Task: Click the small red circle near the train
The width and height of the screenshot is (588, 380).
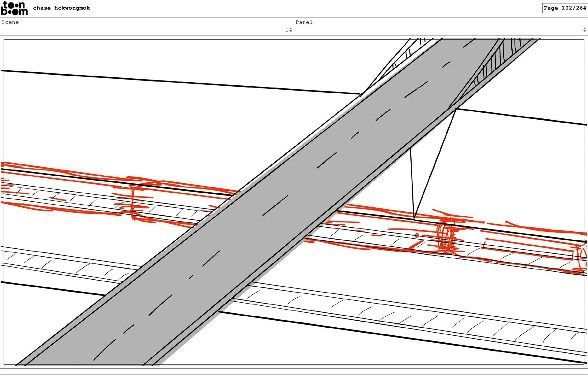Action: 417,235
